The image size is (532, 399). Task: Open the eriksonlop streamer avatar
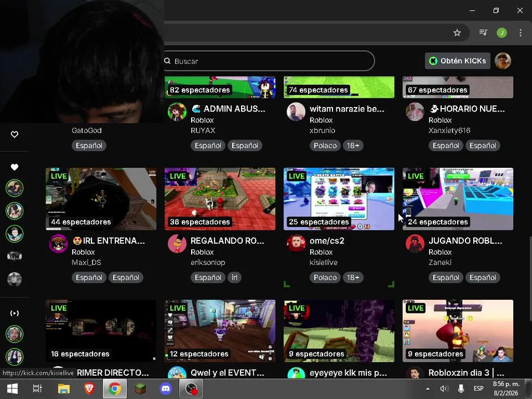177,244
